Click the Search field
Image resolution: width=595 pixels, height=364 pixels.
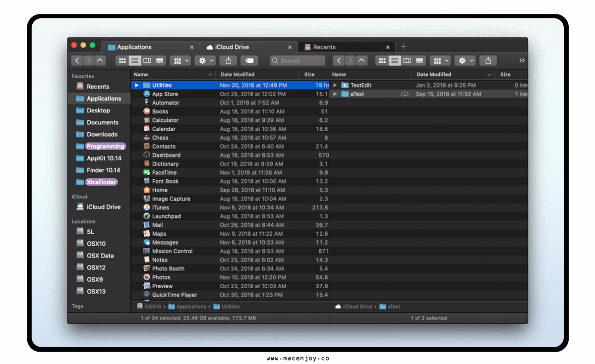297,60
